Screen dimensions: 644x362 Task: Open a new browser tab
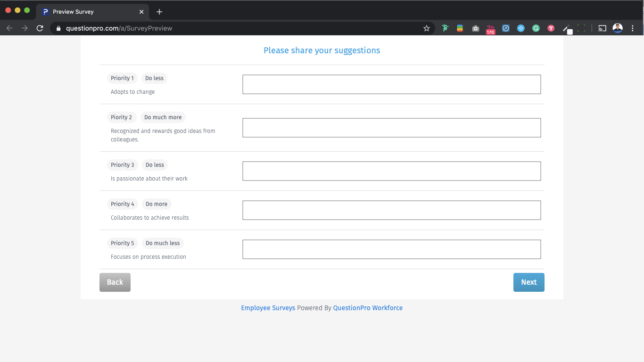click(x=159, y=11)
